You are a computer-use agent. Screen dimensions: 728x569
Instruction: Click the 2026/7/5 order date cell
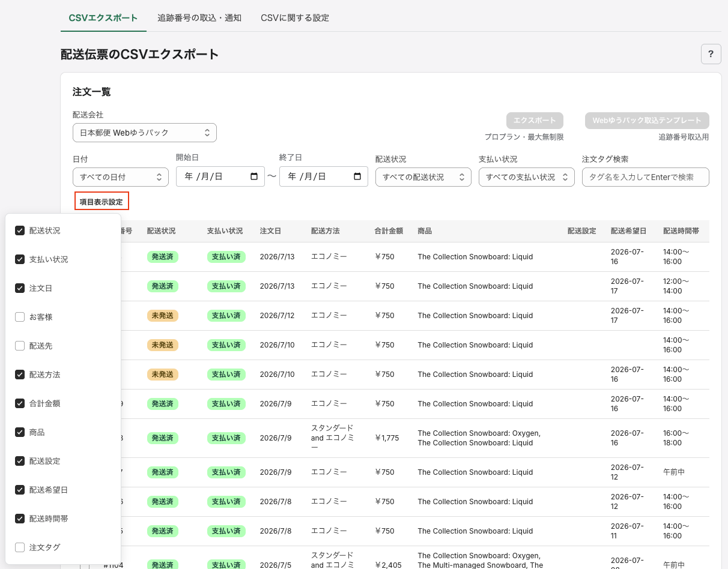276,565
